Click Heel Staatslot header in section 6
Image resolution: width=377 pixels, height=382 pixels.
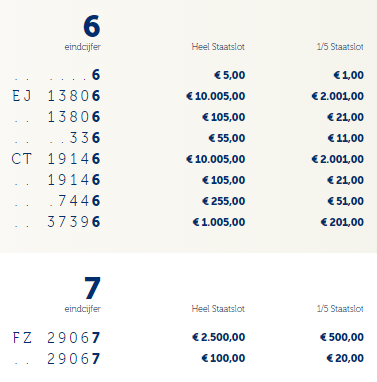click(x=218, y=47)
